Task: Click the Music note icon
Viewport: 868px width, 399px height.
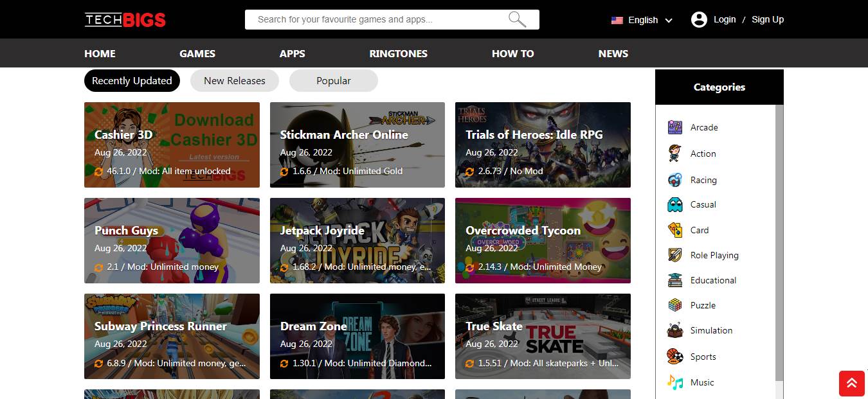Action: [674, 382]
